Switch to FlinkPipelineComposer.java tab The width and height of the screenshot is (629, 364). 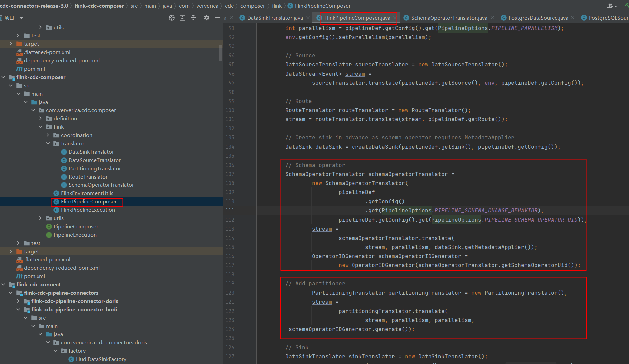point(357,18)
